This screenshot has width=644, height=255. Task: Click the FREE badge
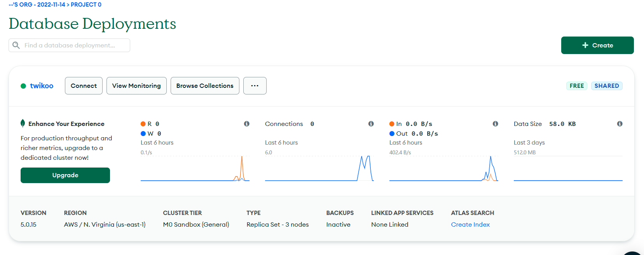click(x=577, y=86)
